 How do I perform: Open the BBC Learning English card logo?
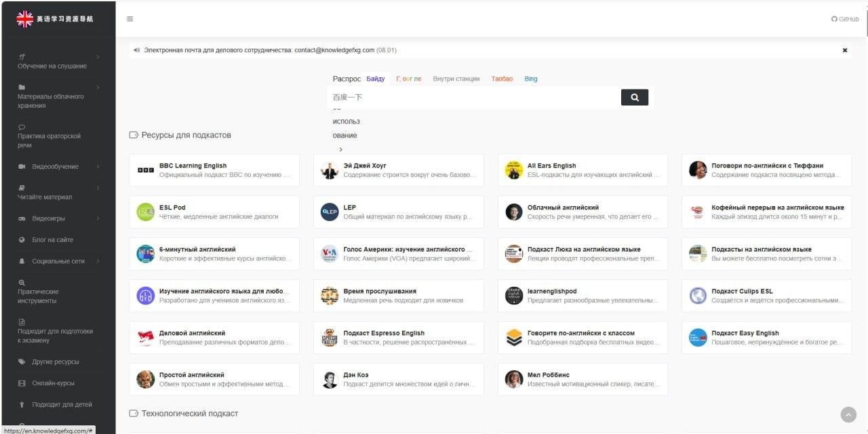coord(146,170)
